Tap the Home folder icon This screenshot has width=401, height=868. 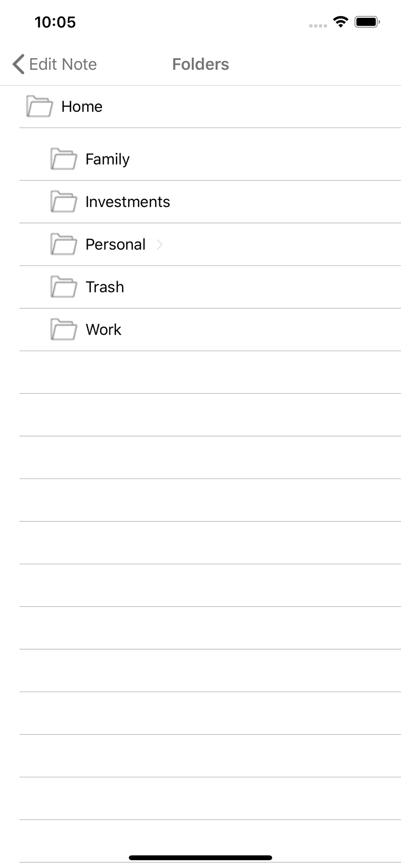click(x=39, y=106)
